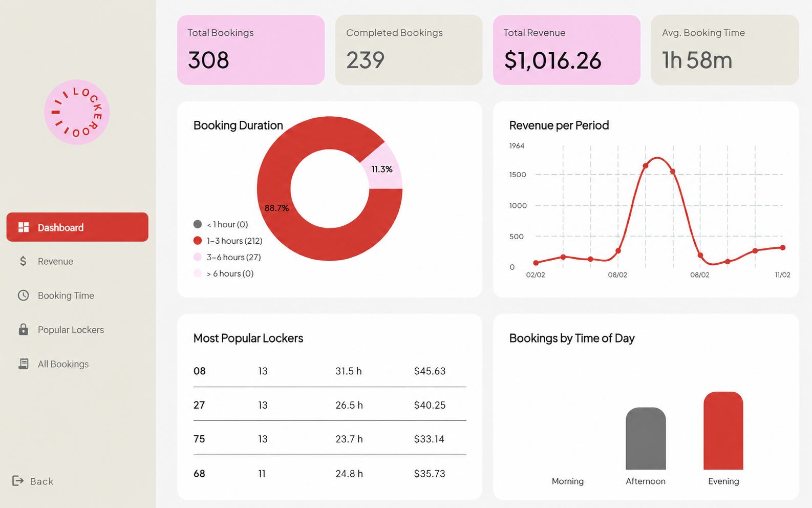This screenshot has width=812, height=508.
Task: Open the Dashboard menu item
Action: click(x=77, y=227)
